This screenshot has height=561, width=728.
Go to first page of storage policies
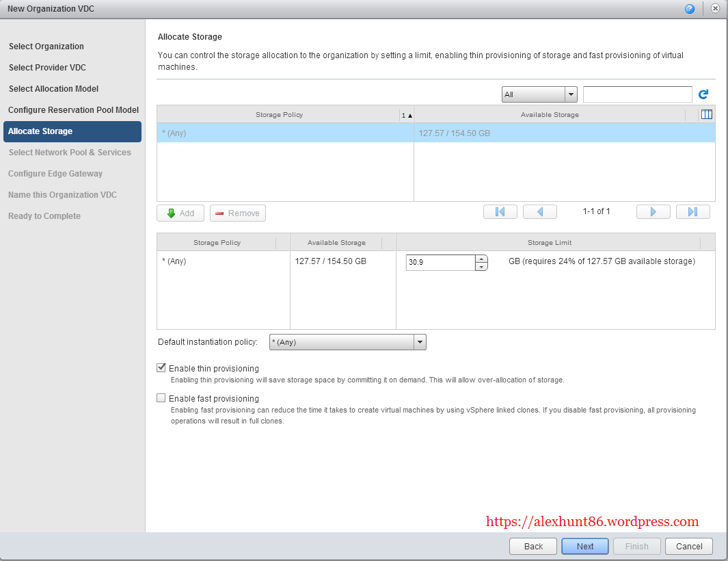[500, 212]
